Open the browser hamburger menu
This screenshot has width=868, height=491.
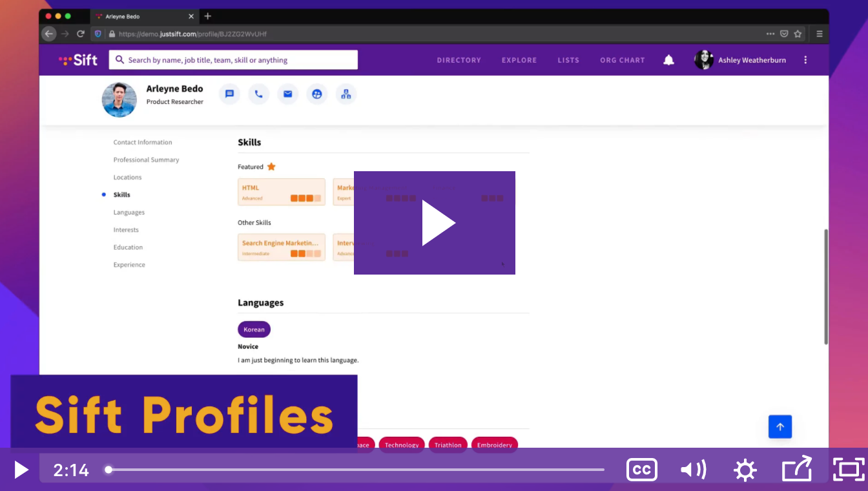(x=819, y=34)
